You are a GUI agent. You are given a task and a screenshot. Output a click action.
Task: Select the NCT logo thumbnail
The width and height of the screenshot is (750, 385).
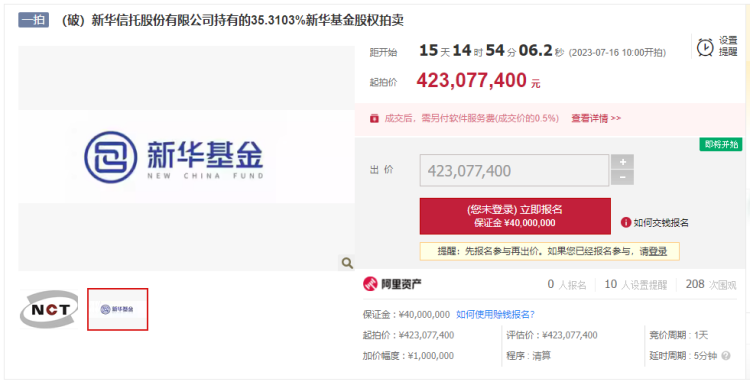[x=49, y=309]
